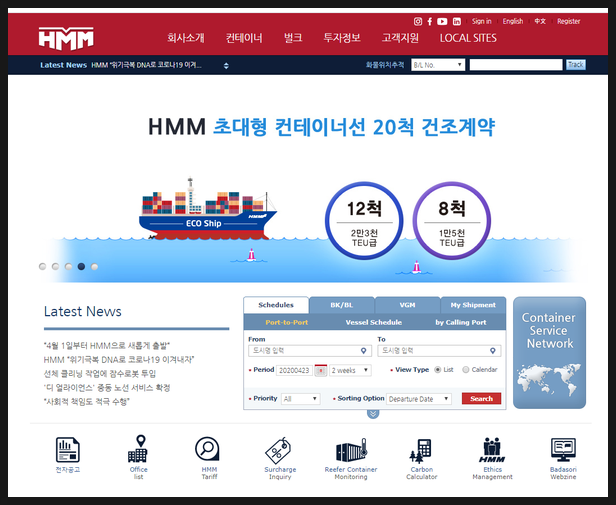Switch to the Schedules tab

click(276, 305)
